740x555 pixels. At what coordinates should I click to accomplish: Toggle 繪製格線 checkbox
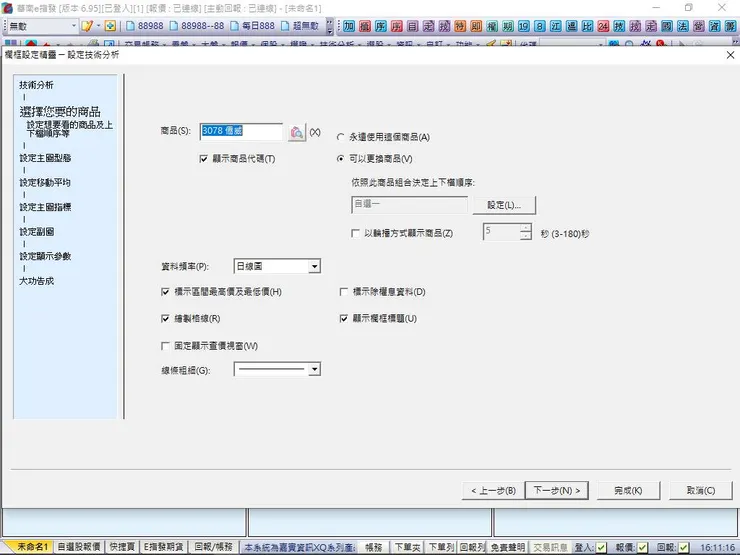pyautogui.click(x=165, y=319)
